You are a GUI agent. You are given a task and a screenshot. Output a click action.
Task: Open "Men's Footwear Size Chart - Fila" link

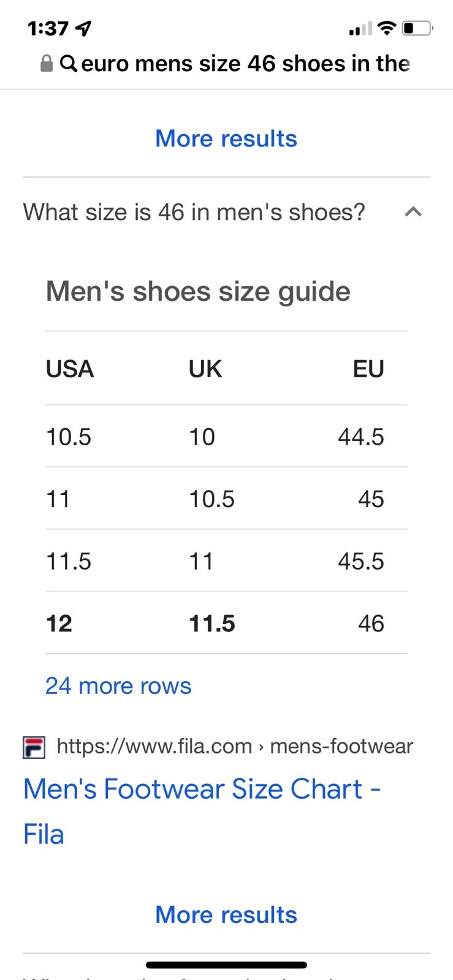point(202,812)
